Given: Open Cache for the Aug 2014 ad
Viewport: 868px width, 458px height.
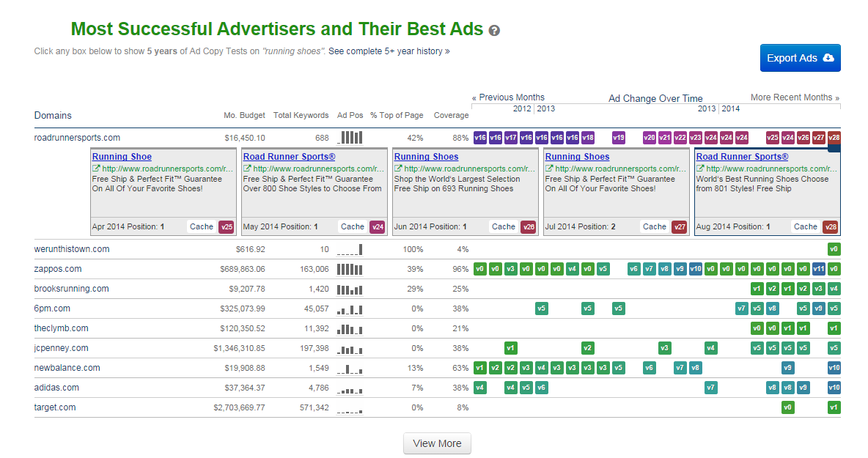Looking at the screenshot, I should (x=805, y=226).
